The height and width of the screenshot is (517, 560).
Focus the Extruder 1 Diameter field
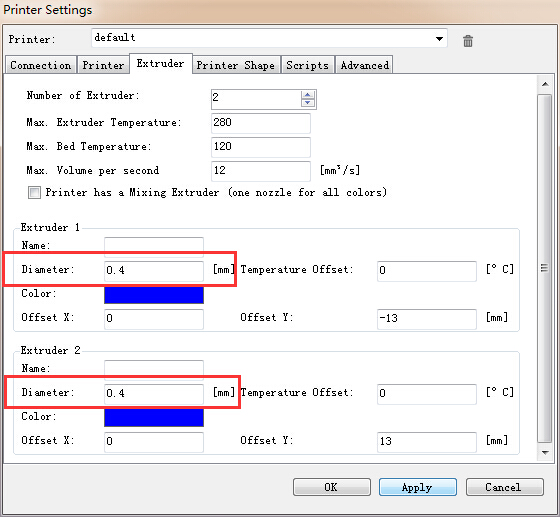click(x=154, y=271)
